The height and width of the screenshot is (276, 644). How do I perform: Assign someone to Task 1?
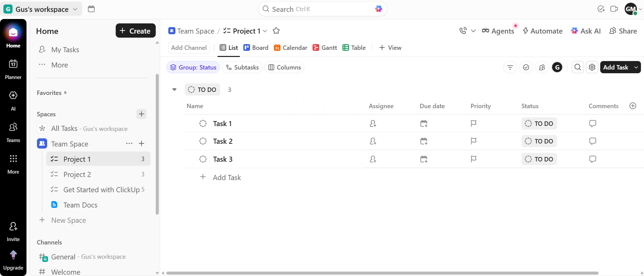coord(373,123)
